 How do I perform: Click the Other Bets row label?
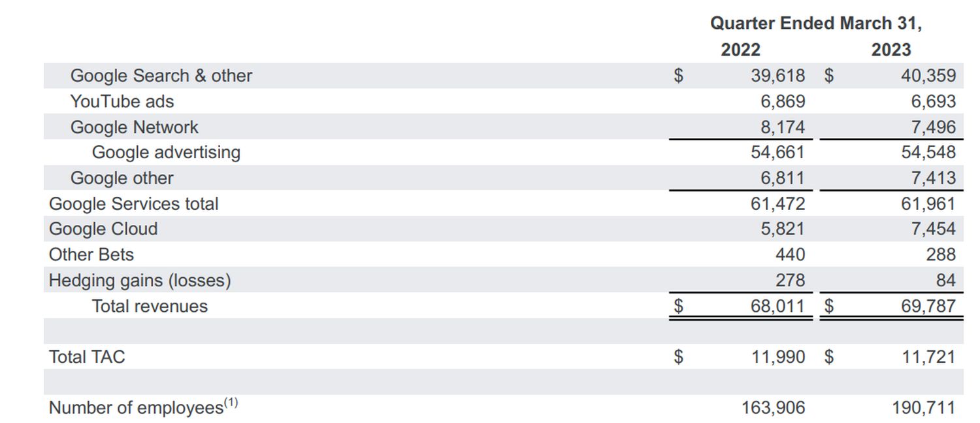coord(91,254)
